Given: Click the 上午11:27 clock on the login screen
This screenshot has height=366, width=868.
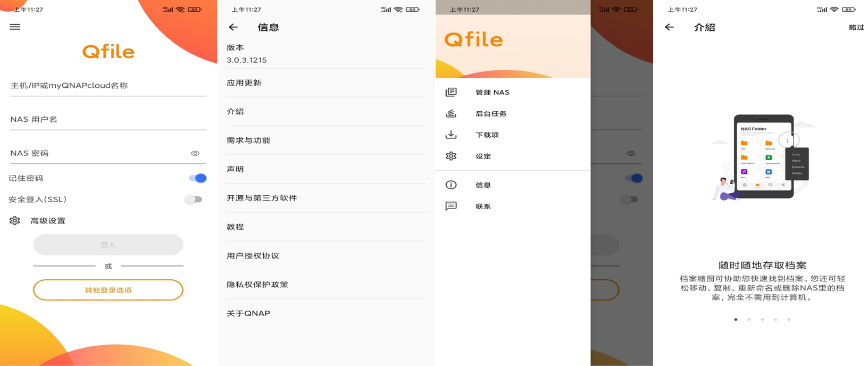Looking at the screenshot, I should (x=28, y=10).
